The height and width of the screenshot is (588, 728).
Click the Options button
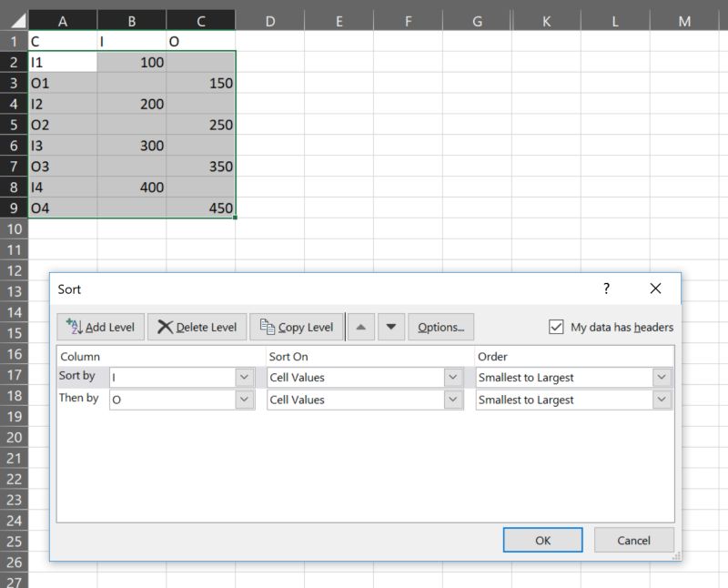[x=440, y=327]
